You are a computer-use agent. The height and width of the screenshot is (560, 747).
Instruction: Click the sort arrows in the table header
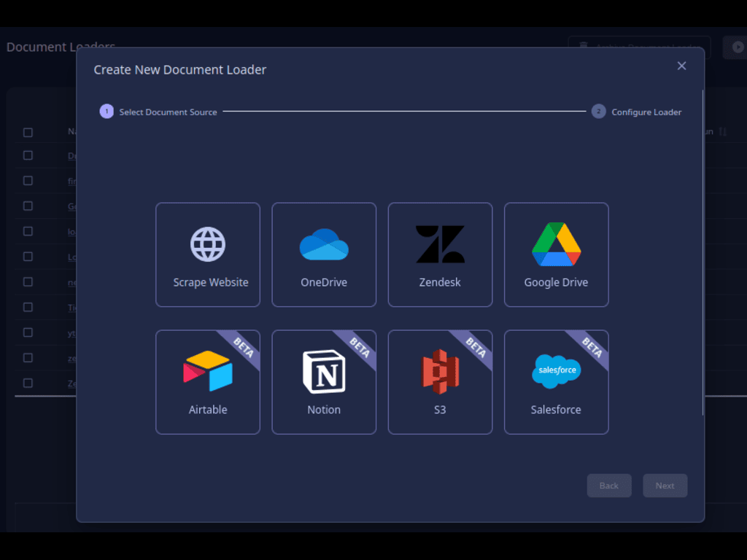(x=723, y=132)
